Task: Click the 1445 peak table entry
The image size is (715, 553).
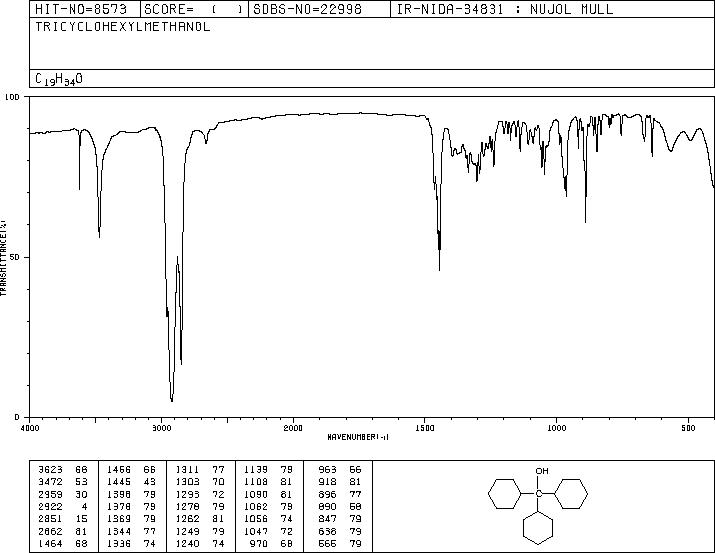Action: coord(131,482)
